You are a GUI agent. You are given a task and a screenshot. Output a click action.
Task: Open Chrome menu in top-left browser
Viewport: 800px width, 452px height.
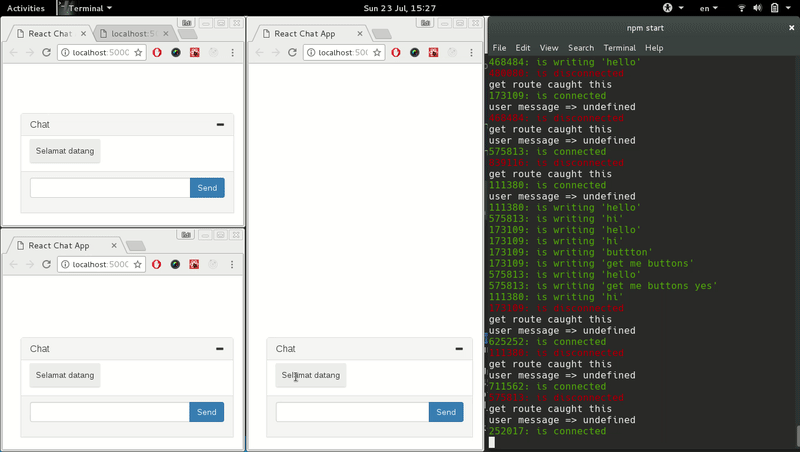point(233,52)
